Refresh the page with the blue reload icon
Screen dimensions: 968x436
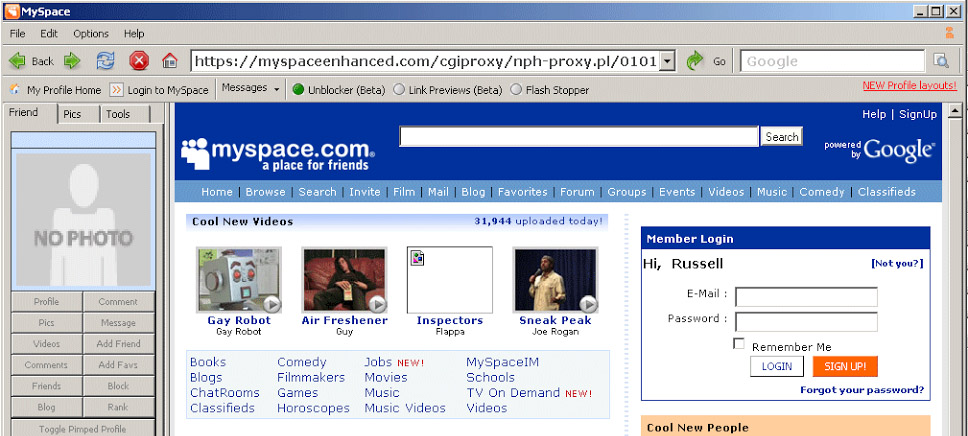[106, 61]
